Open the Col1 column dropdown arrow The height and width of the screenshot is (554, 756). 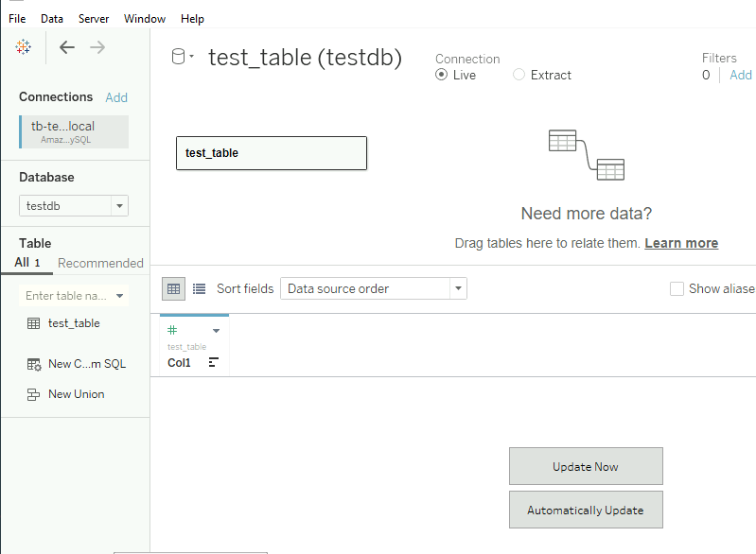tap(216, 331)
